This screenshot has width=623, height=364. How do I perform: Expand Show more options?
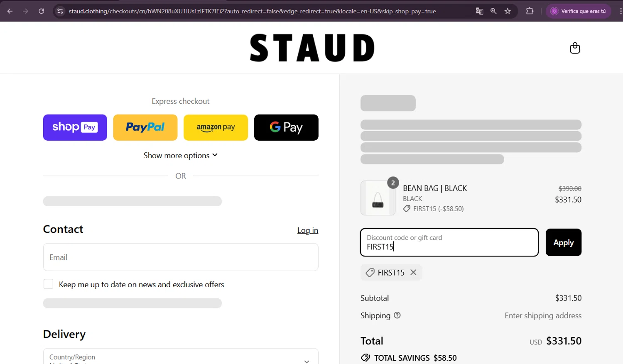pos(181,155)
